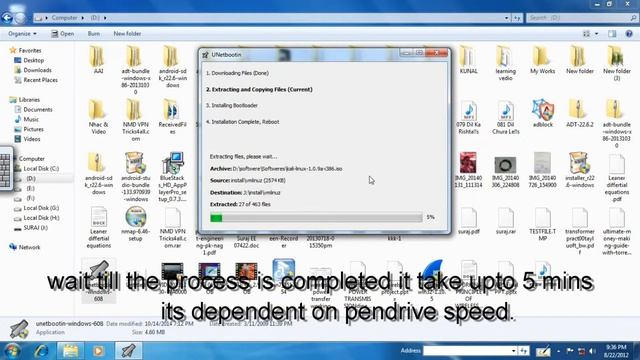Open the Explorer Help icon
The width and height of the screenshot is (640, 360).
tap(629, 34)
